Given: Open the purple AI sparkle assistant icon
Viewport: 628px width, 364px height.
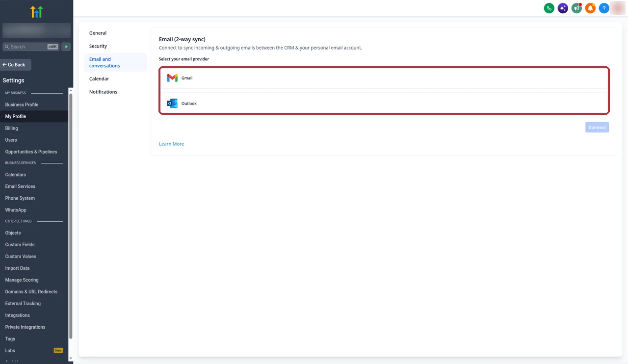Looking at the screenshot, I should click(x=563, y=8).
